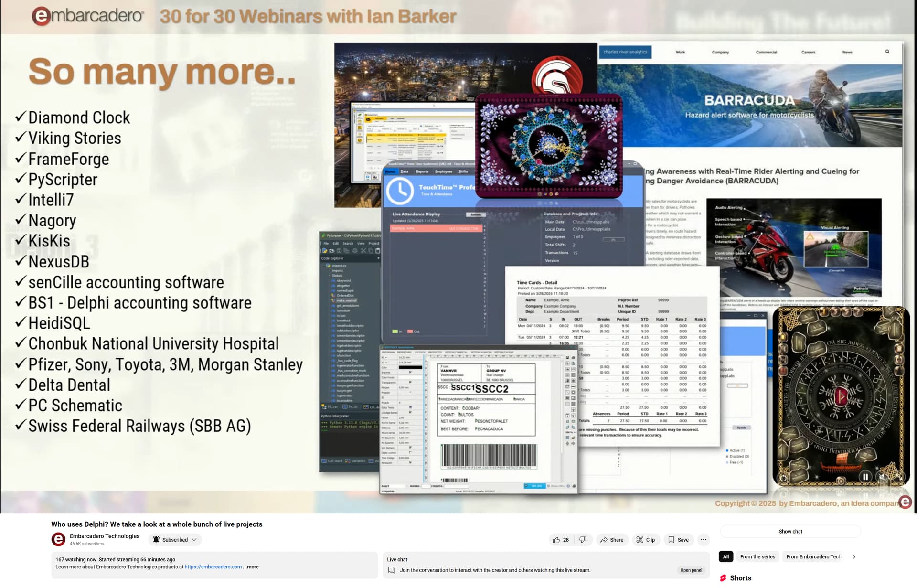Click the Shorts logo icon
Viewport: 917px width, 588px height.
[x=723, y=578]
